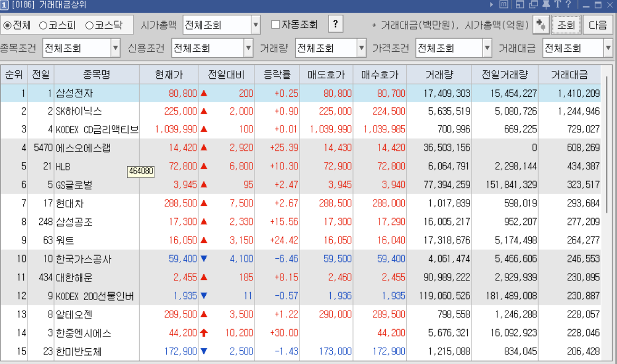Select the 삼성공조 stock name
This screenshot has height=364, width=617.
pyautogui.click(x=75, y=222)
